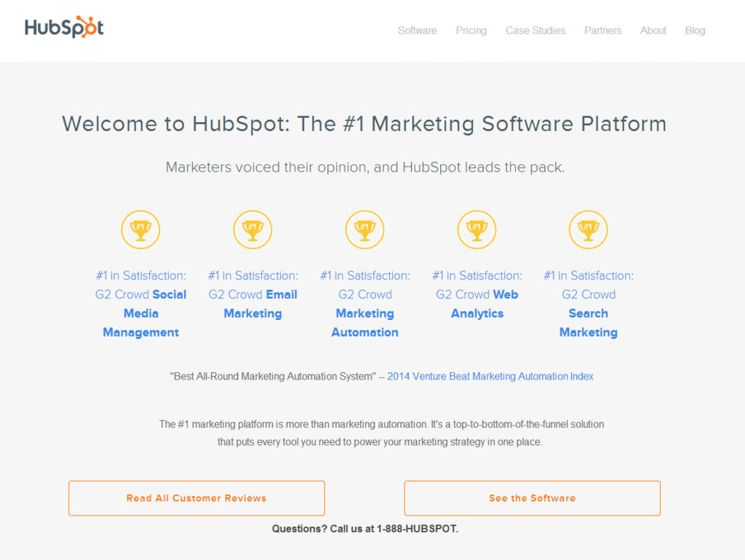
Task: Click trophy icon above Web Analytics
Action: pos(477,230)
